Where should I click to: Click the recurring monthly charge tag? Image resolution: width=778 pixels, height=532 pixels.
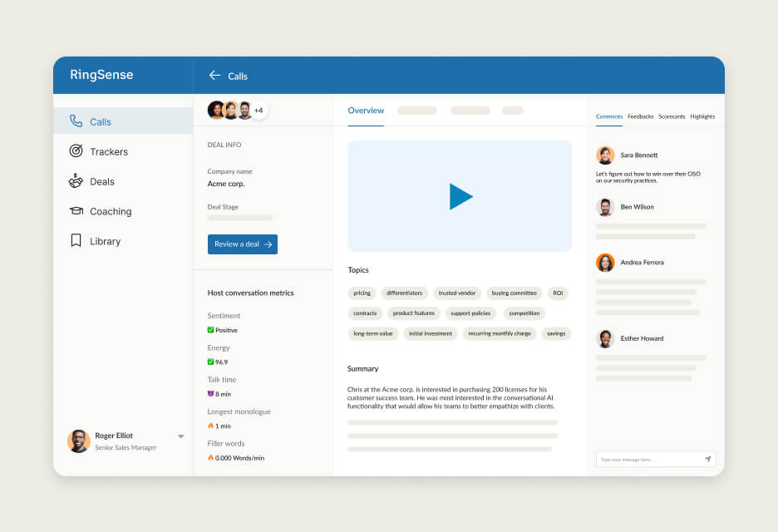point(499,333)
